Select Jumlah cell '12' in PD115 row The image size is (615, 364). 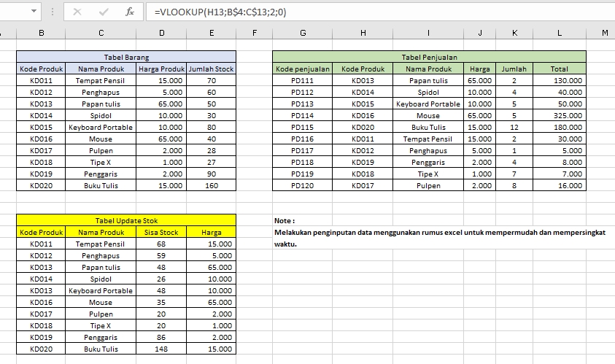point(514,127)
